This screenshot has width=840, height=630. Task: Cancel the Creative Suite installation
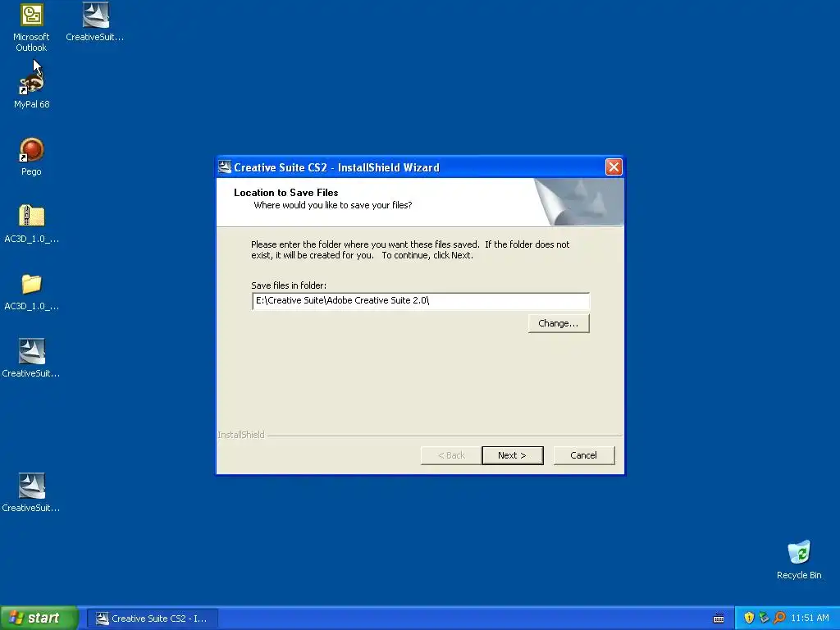point(584,455)
